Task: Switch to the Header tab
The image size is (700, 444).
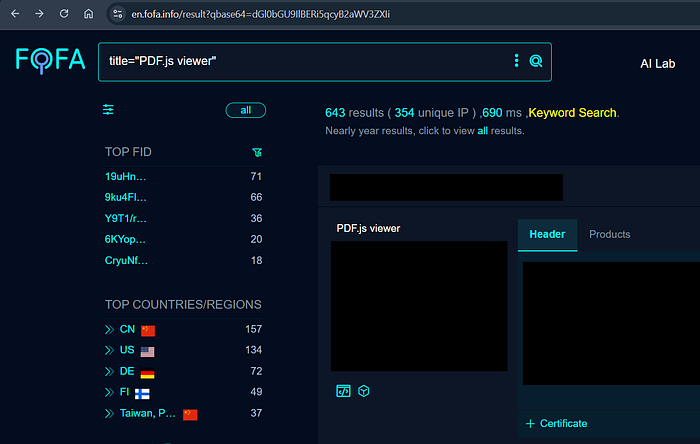Action: click(x=547, y=235)
